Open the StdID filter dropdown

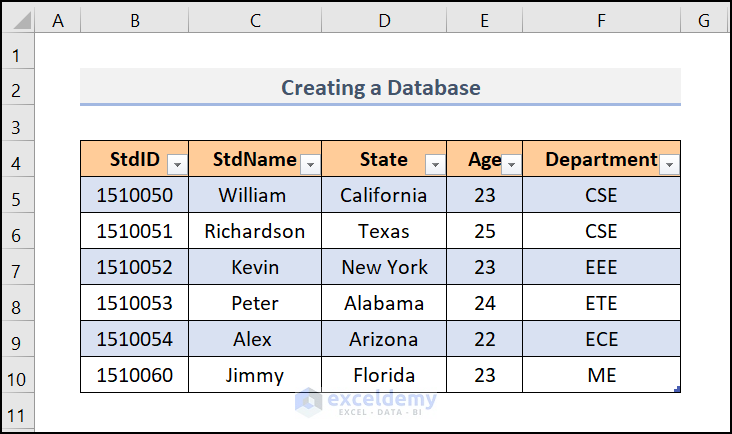(x=177, y=164)
